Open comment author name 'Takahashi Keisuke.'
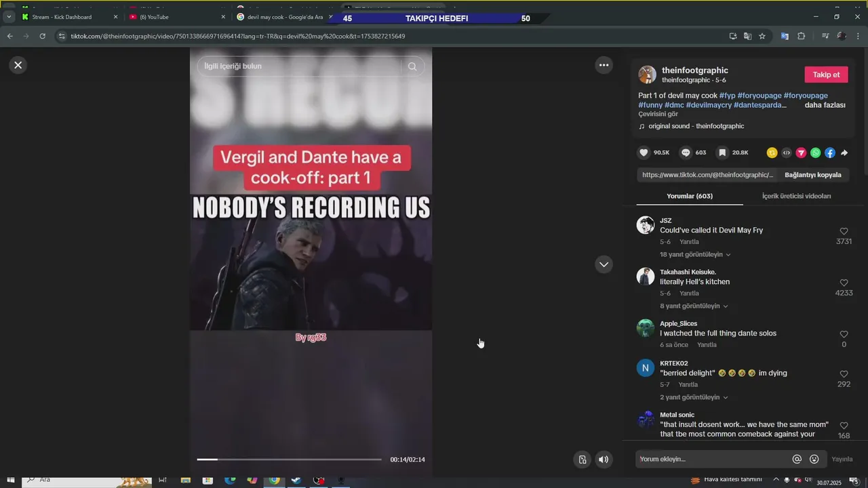The width and height of the screenshot is (868, 488). [x=688, y=272]
